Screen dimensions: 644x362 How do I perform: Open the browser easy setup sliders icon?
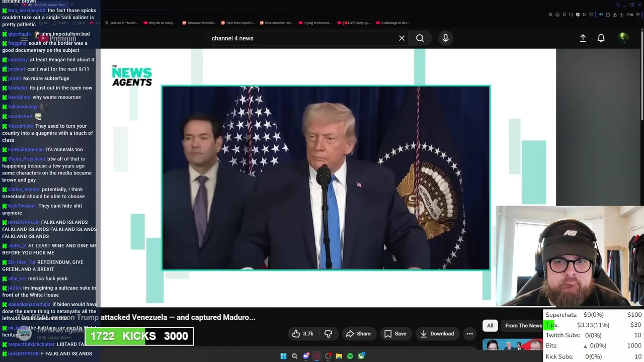(x=637, y=15)
